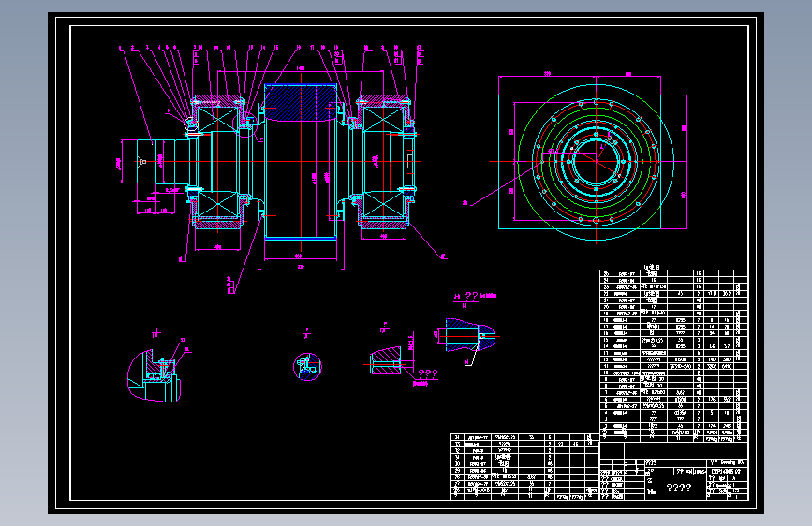Image resolution: width=812 pixels, height=526 pixels.
Task: Click the parts list header above upper table
Action: click(652, 267)
